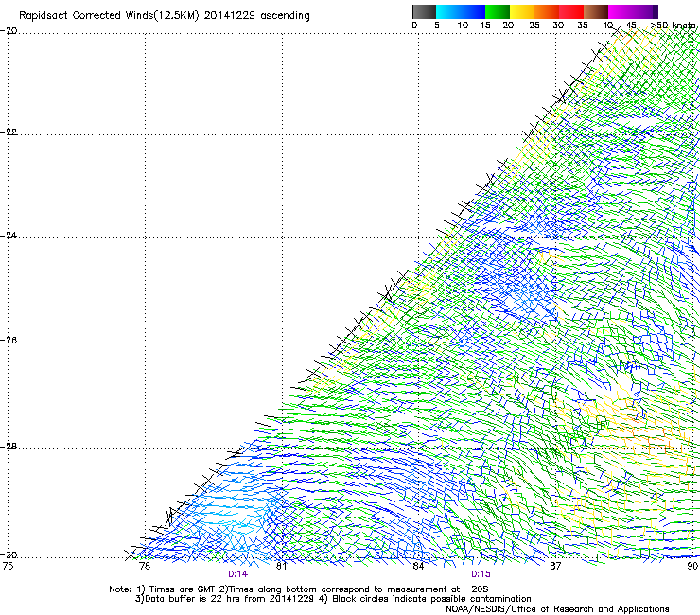Screen dimensions: 700x615
Task: Click the 'Rapidscat Corrected Winds(12.5KM)' title
Action: coord(109,16)
